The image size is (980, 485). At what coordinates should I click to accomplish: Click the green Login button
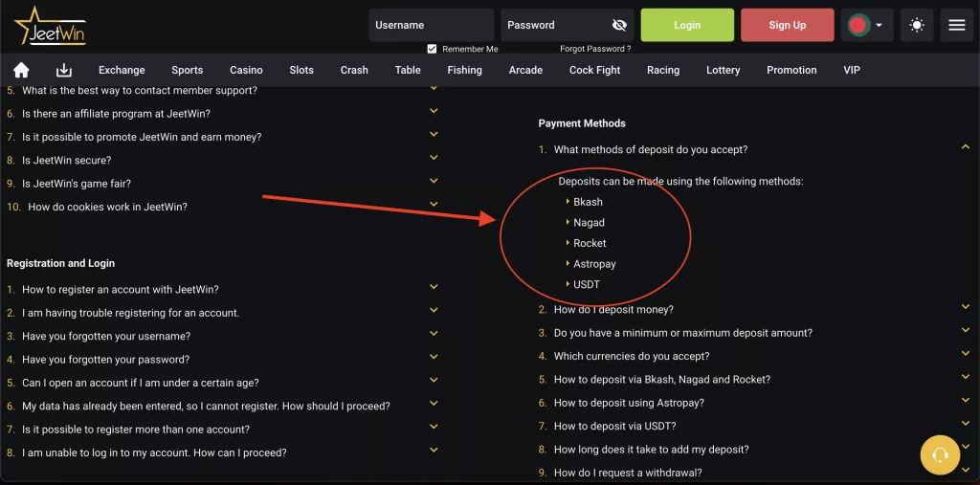tap(687, 25)
